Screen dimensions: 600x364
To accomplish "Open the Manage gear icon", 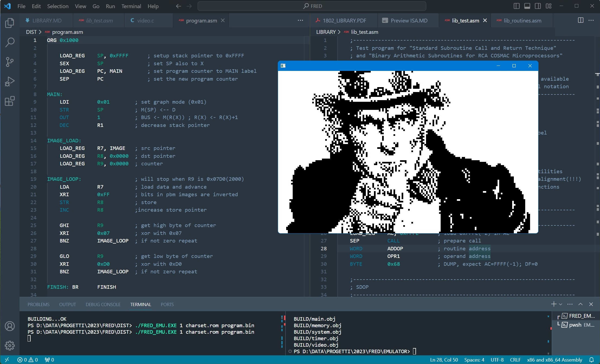I will (10, 345).
